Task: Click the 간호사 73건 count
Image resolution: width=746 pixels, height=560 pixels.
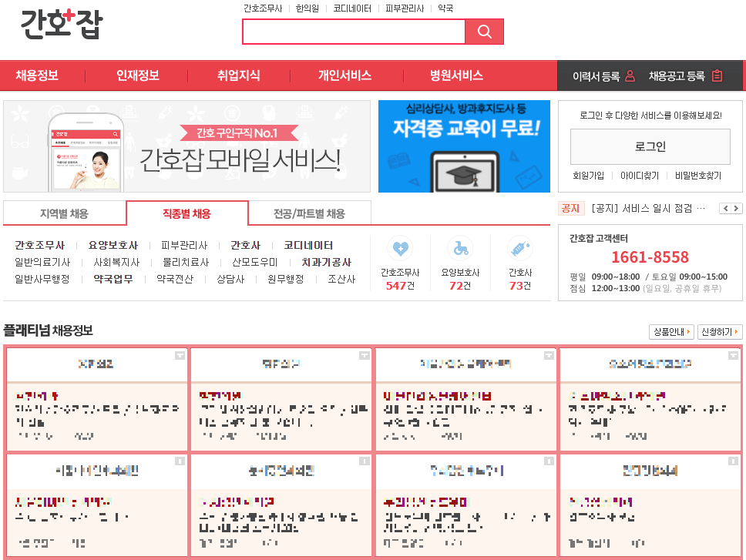Action: tap(520, 286)
